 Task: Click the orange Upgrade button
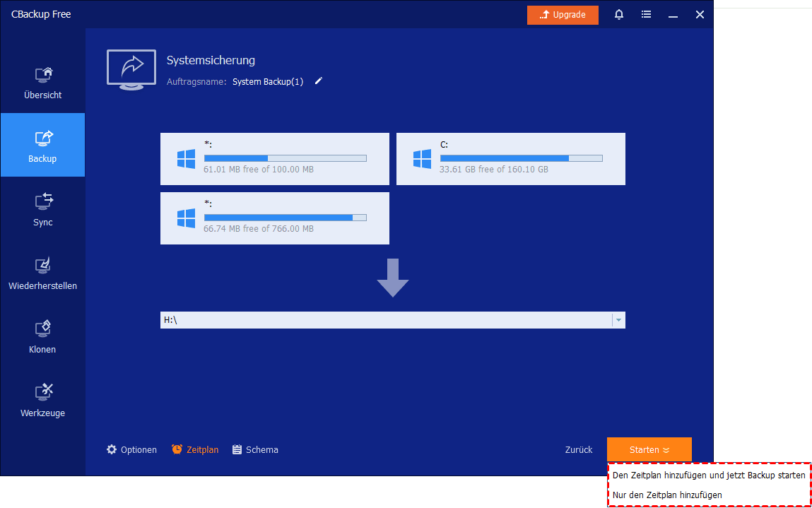pos(563,15)
